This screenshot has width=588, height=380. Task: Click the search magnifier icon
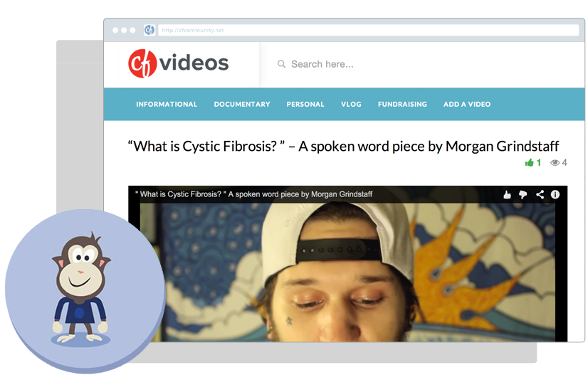[281, 64]
